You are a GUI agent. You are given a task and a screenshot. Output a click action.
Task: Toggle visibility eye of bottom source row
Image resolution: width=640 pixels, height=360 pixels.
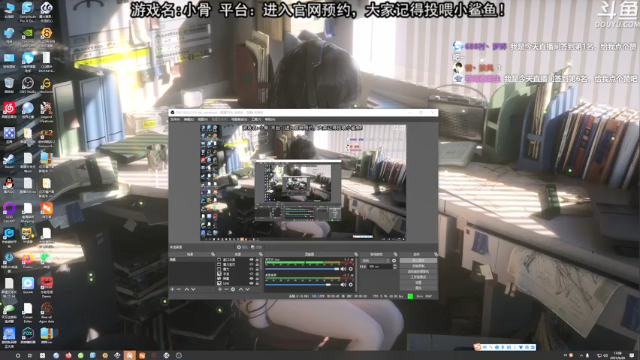252,283
